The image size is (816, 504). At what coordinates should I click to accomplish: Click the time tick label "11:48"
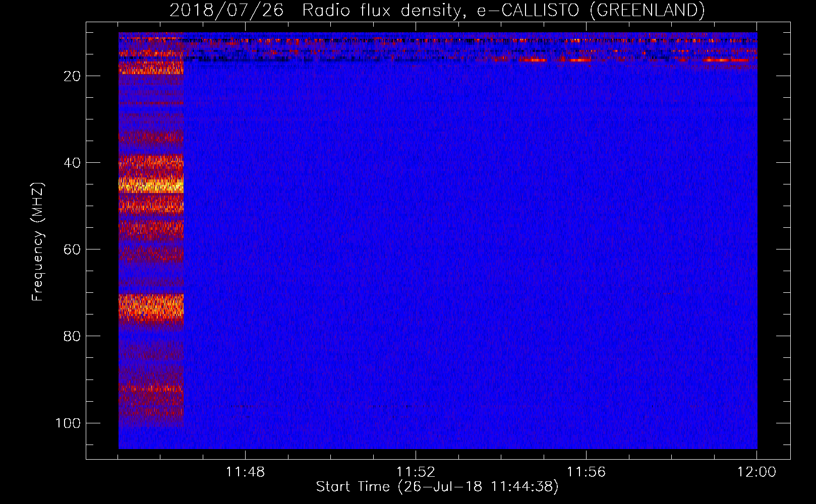[x=245, y=472]
